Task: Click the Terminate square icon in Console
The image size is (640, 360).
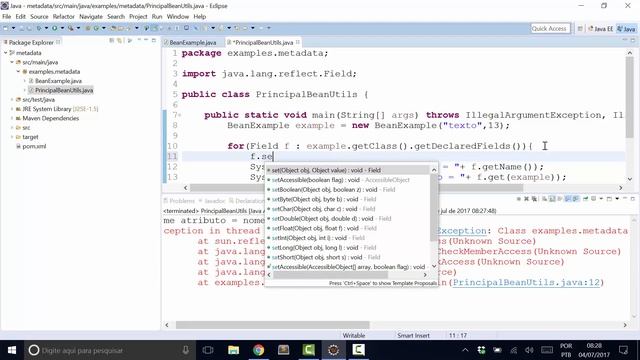Action: click(x=518, y=199)
